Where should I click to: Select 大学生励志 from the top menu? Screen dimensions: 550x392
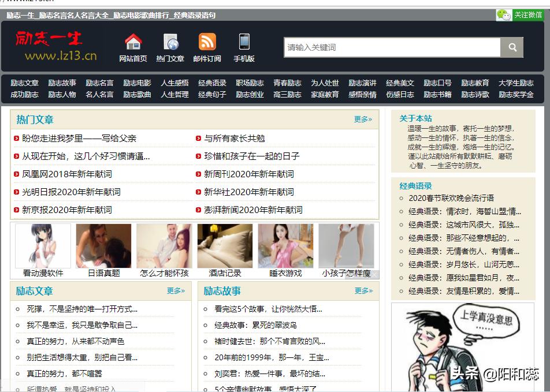517,83
